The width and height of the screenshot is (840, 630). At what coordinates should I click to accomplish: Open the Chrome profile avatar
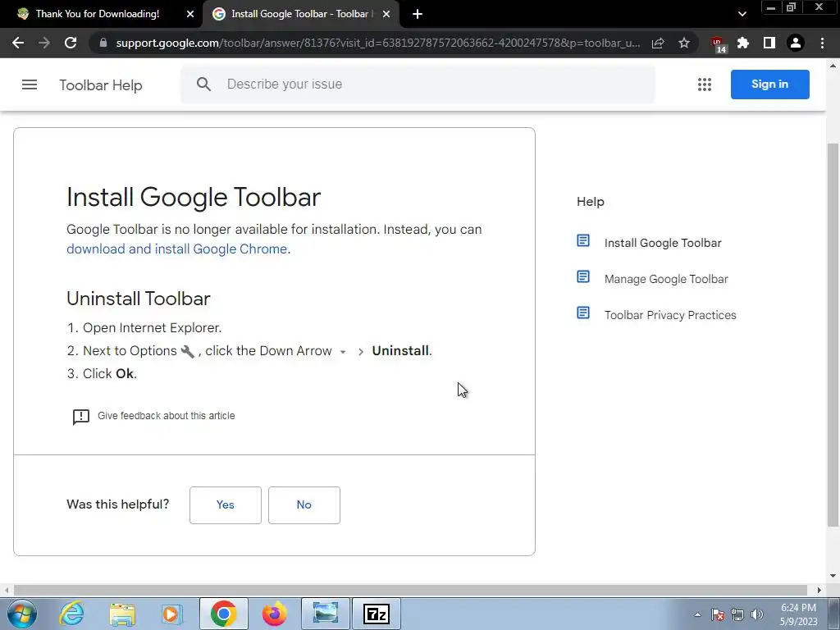(796, 43)
